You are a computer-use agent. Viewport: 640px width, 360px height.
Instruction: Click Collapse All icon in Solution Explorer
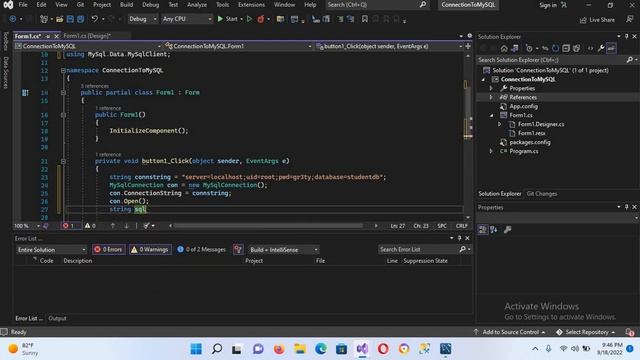coord(566,49)
